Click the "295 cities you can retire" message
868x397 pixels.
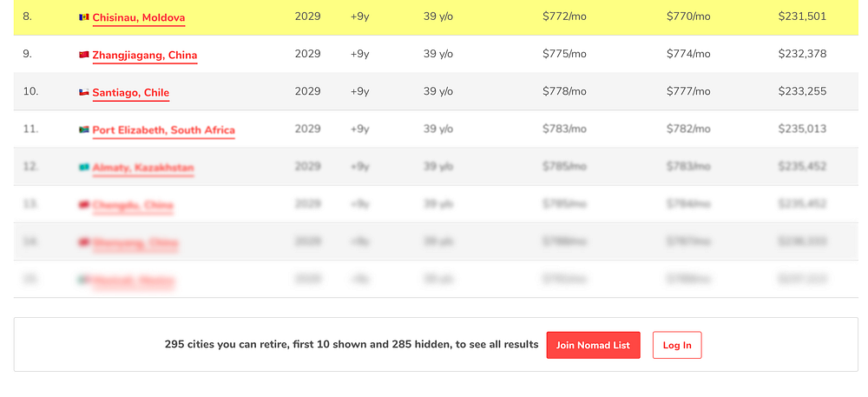[x=352, y=345]
